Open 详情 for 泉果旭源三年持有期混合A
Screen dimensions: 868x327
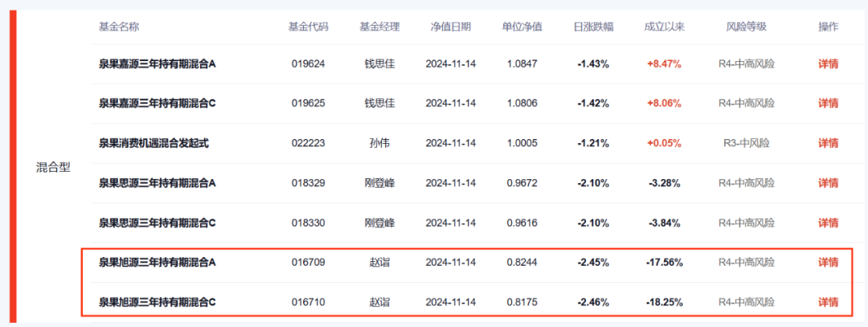[x=828, y=262]
